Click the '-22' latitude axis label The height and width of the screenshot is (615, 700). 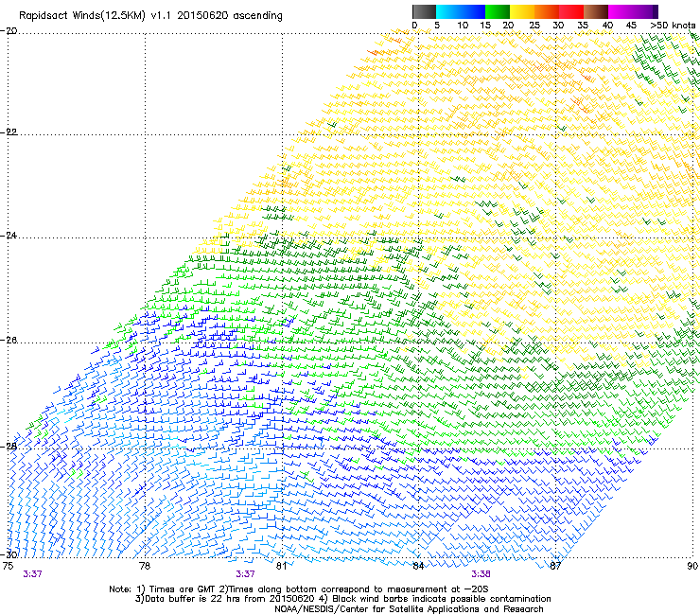pos(9,132)
